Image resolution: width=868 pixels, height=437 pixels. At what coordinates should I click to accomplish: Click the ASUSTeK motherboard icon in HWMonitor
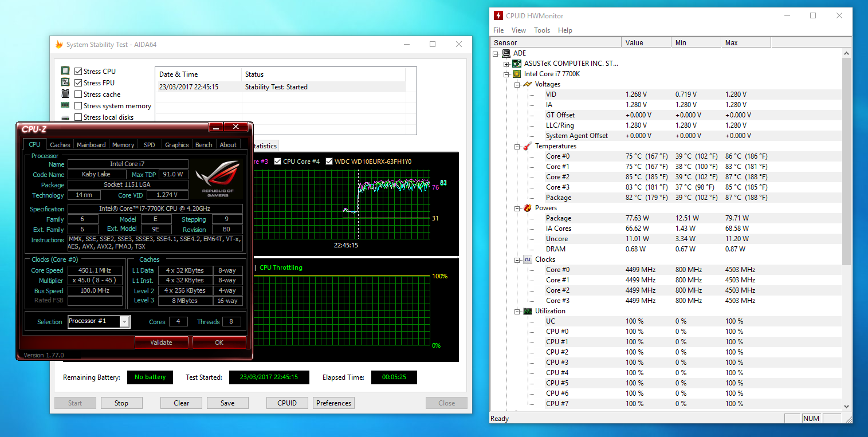(x=517, y=64)
